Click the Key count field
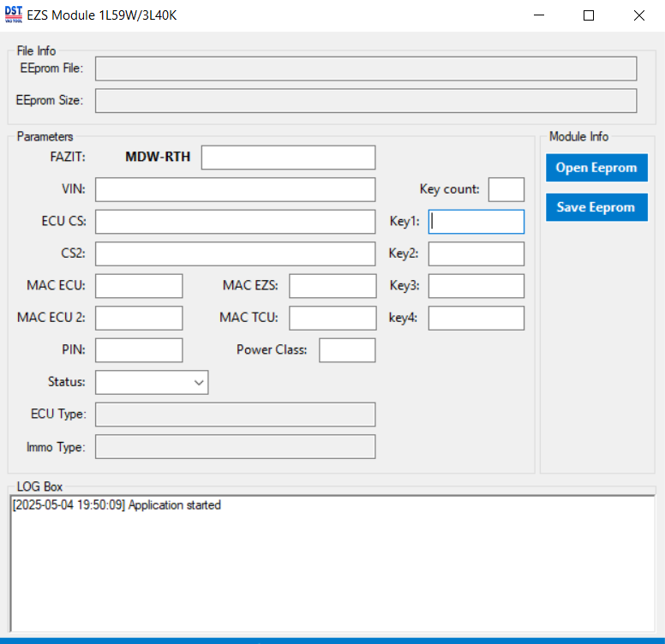Viewport: 665px width, 644px height. point(506,190)
